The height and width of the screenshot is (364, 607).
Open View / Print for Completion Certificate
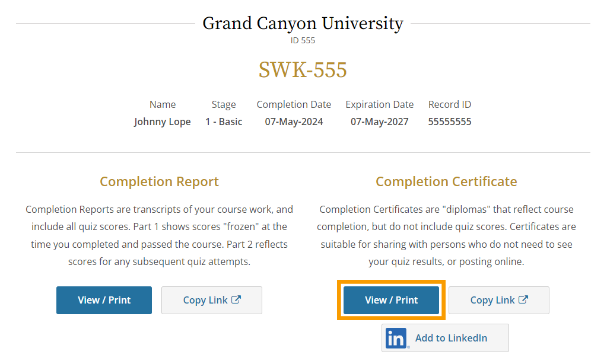click(392, 300)
